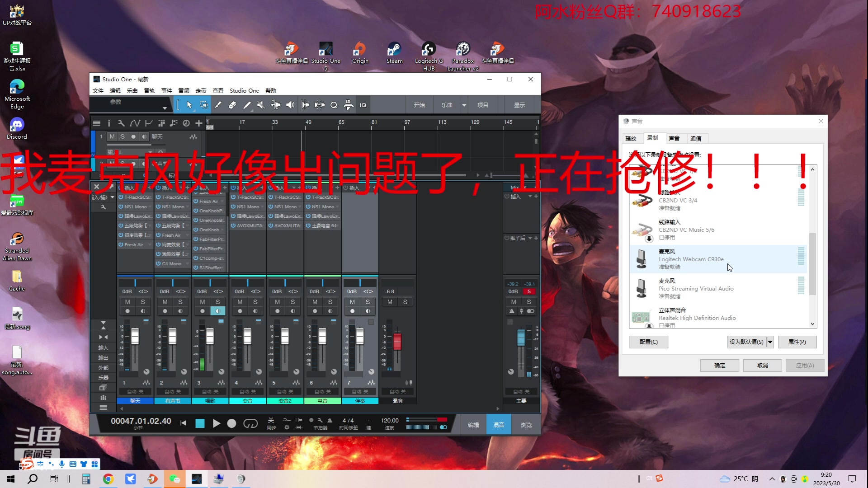Show mixer 输入 inputs section

104,348
